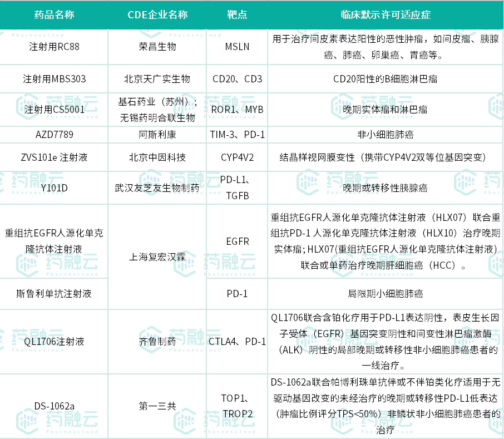Click the 晚期或转移性胰腺癌 indication cell
Image resolution: width=504 pixels, height=439 pixels.
coord(386,188)
